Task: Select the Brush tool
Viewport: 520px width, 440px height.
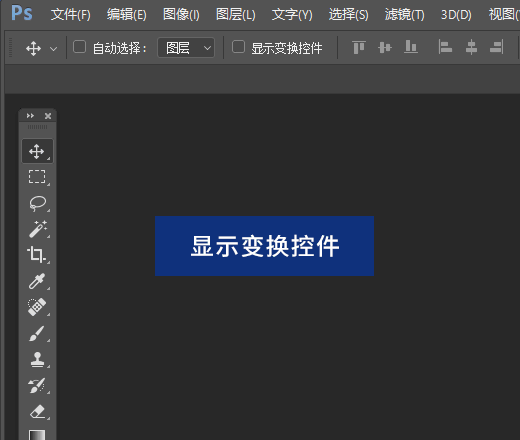Action: pyautogui.click(x=37, y=333)
